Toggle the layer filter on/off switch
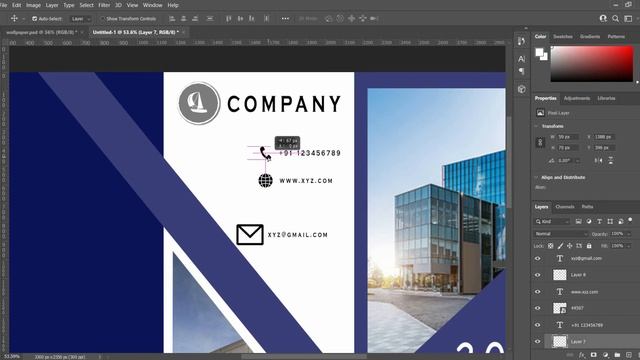Image resolution: width=640 pixels, height=360 pixels. pos(630,220)
